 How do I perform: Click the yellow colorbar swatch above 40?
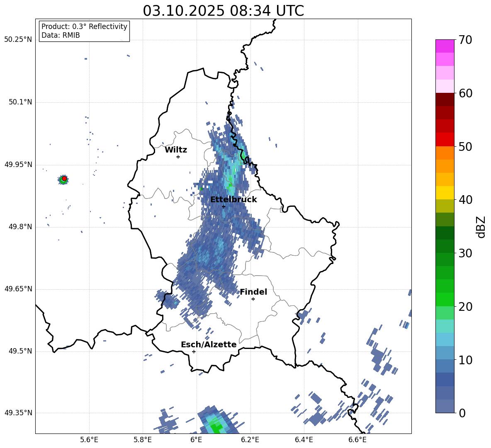445,193
